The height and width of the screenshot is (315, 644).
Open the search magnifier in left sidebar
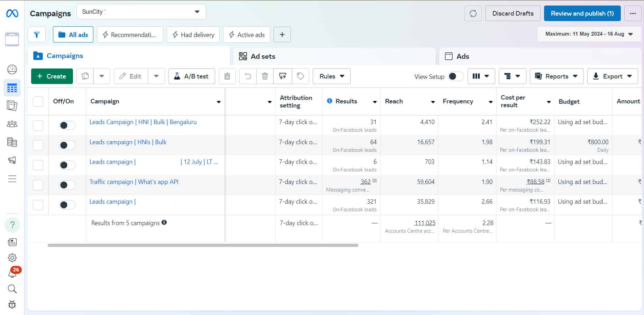tap(12, 289)
